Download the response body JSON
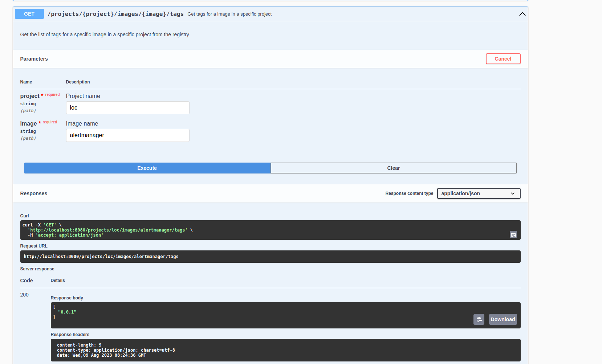The image size is (602, 364). click(503, 319)
